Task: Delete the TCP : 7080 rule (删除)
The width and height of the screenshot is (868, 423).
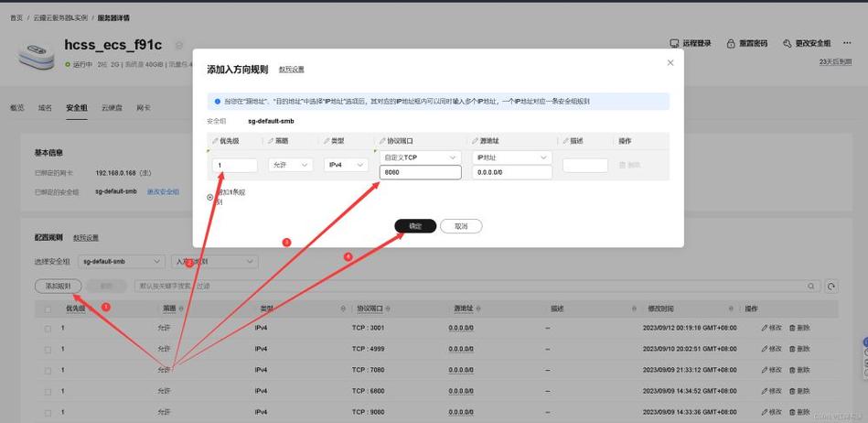Action: tap(799, 370)
